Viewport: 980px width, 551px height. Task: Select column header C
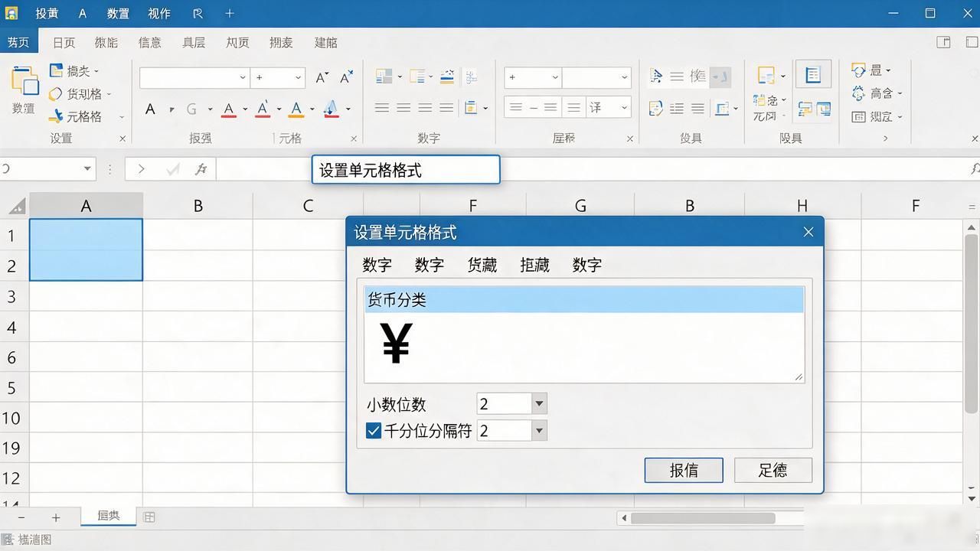click(308, 206)
